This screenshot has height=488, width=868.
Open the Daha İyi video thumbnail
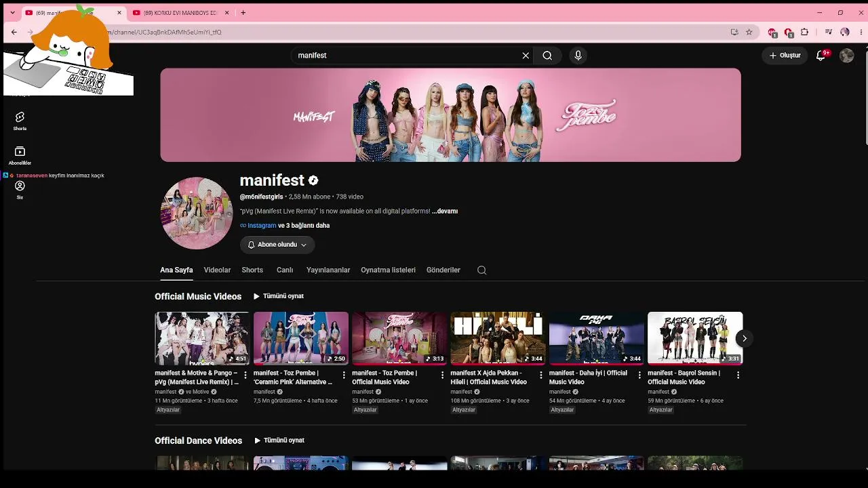pyautogui.click(x=597, y=338)
